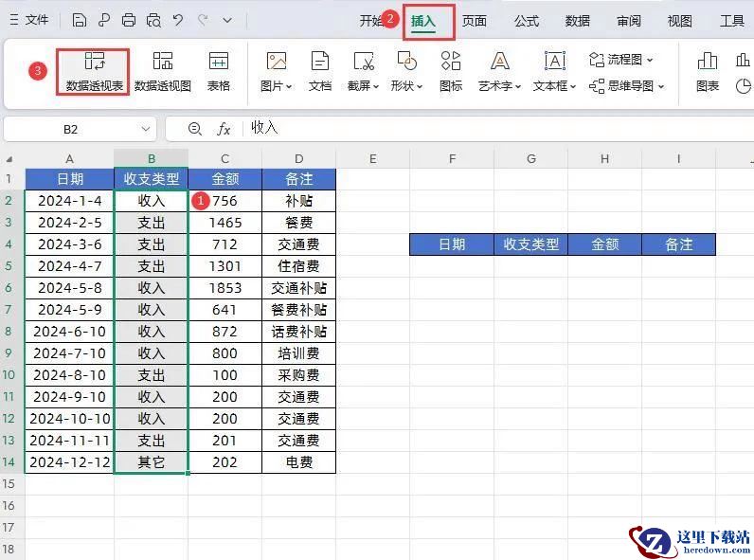This screenshot has width=754, height=560.
Task: Click cell containing 1853
Action: tap(225, 288)
